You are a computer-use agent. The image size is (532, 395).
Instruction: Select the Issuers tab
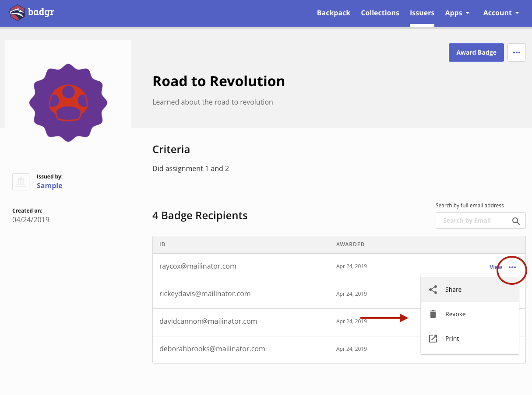(422, 13)
